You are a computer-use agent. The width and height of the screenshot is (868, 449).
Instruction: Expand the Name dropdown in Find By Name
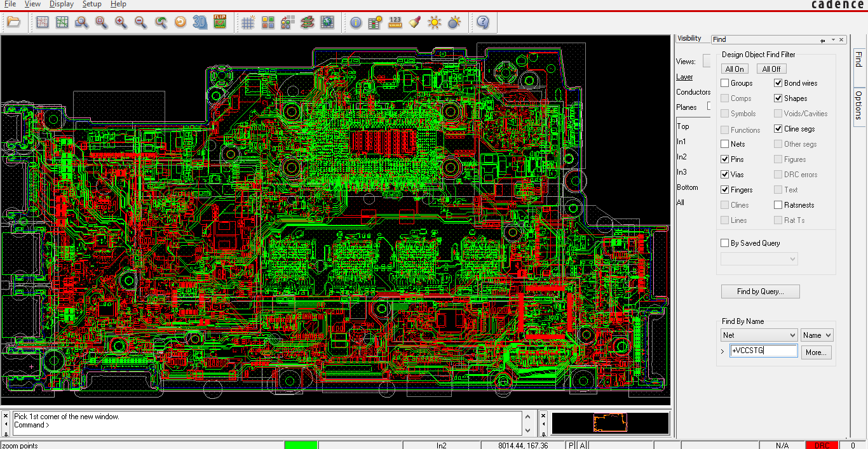817,335
